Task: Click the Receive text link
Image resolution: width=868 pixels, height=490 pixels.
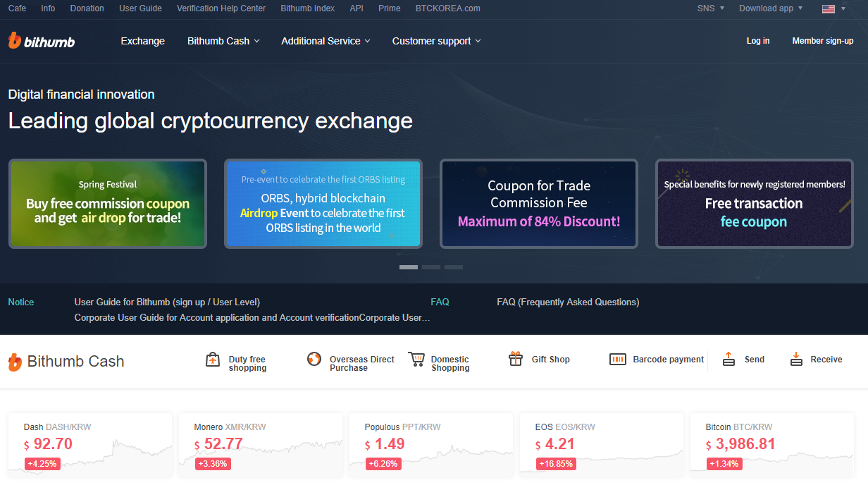Action: tap(826, 360)
